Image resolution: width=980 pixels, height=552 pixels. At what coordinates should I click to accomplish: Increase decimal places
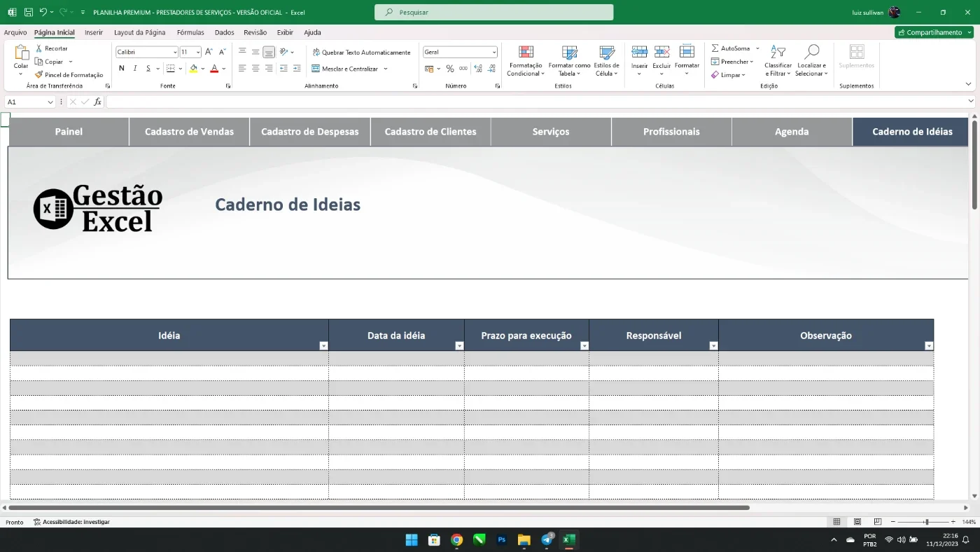coord(478,69)
